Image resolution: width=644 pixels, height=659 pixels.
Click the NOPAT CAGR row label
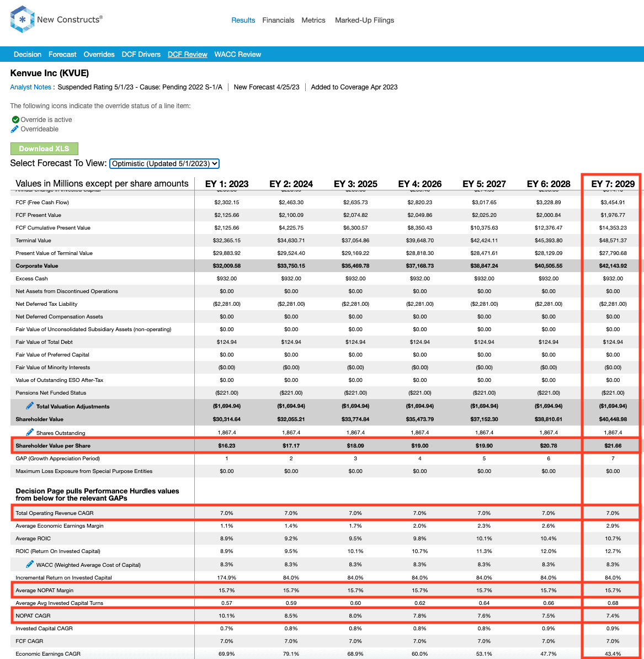coord(33,615)
